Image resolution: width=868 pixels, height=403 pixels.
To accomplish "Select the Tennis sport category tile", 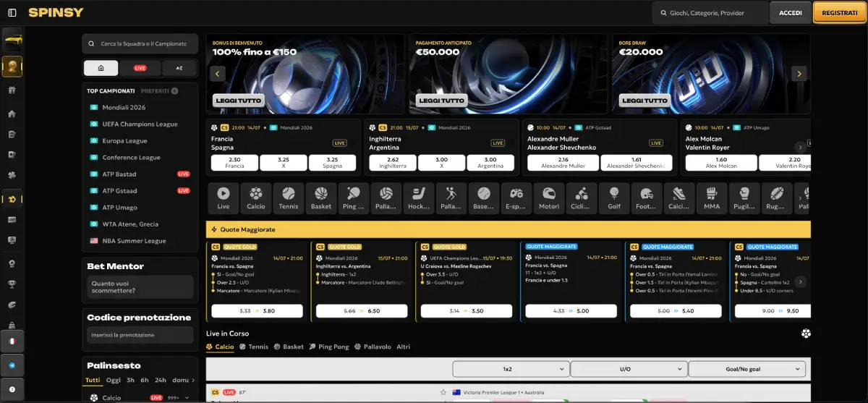I will (x=289, y=198).
